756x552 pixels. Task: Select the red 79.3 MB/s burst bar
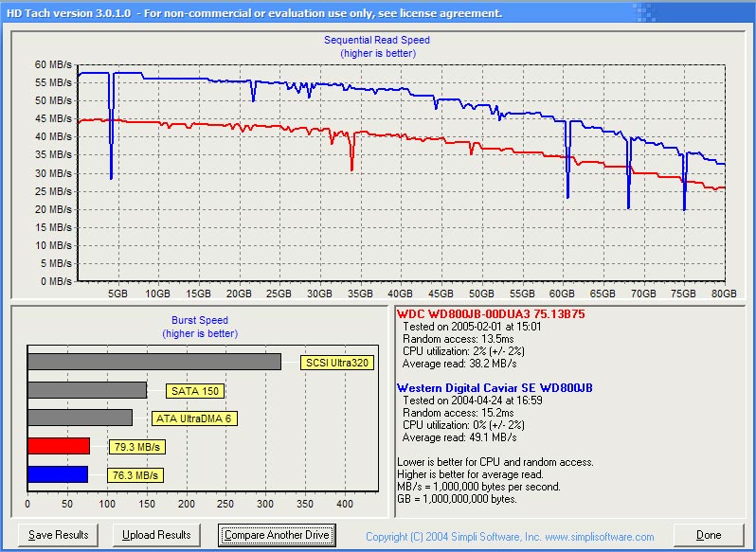tap(59, 446)
